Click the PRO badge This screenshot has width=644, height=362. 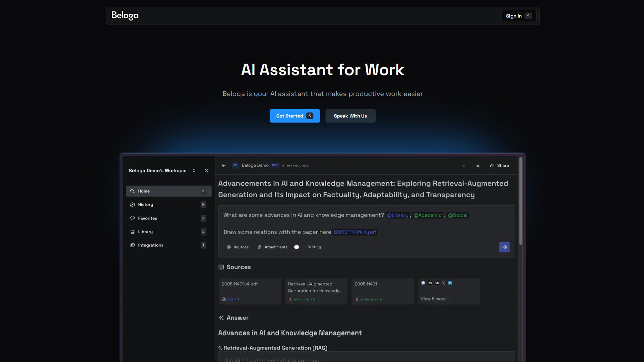tap(275, 165)
